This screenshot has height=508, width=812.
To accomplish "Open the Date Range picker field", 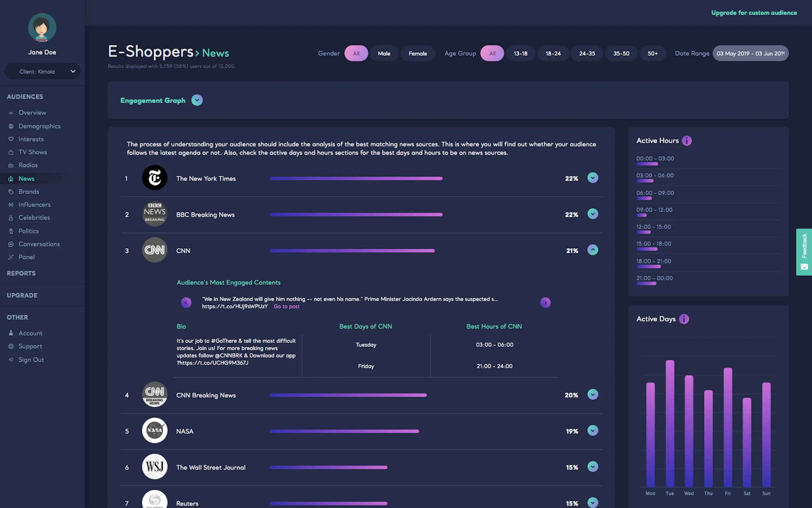I will [x=750, y=53].
